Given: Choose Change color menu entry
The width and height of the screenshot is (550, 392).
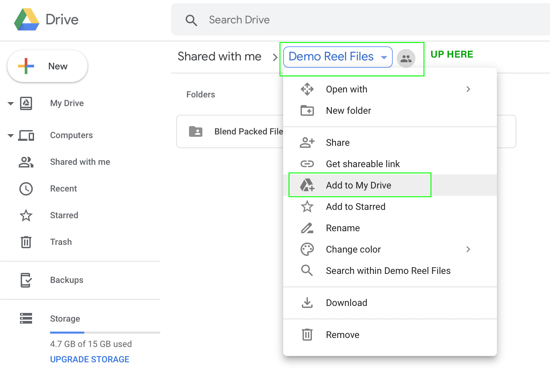Looking at the screenshot, I should [353, 249].
